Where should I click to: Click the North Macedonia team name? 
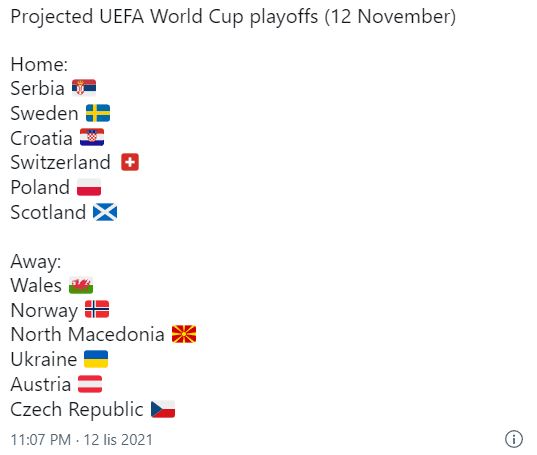point(88,334)
